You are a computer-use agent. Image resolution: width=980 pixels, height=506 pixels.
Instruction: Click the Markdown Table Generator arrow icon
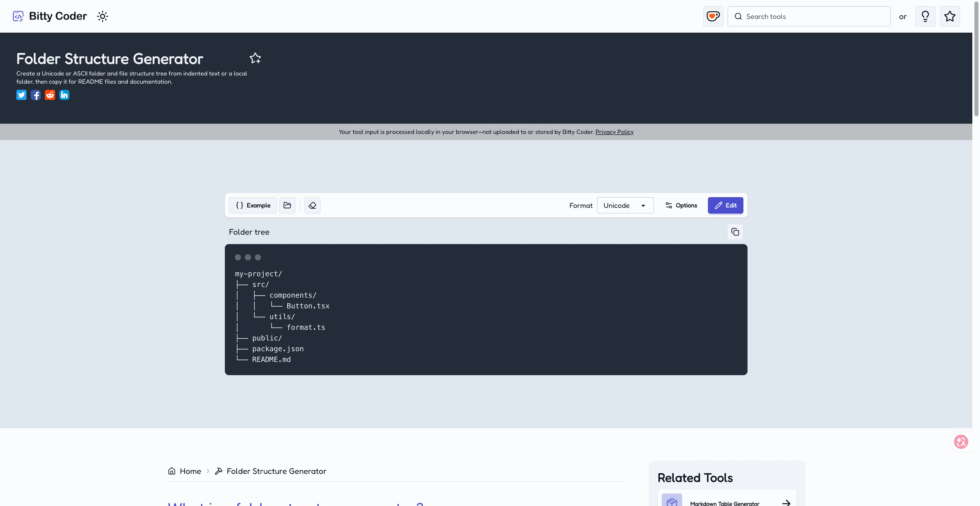786,503
